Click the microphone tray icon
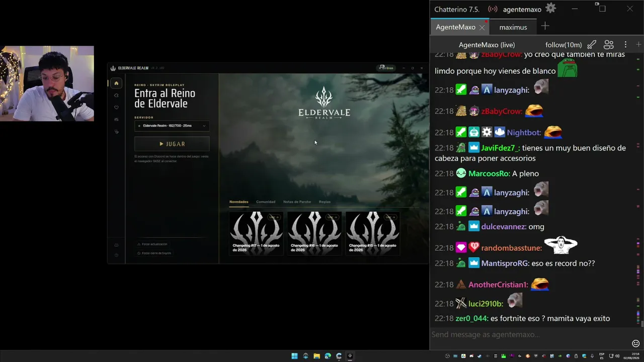The image size is (644, 362). [x=592, y=356]
